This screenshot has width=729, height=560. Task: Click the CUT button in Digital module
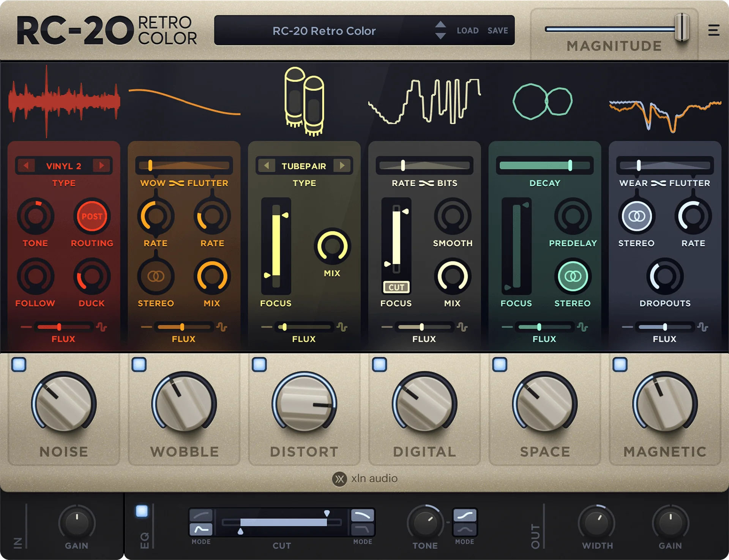396,287
